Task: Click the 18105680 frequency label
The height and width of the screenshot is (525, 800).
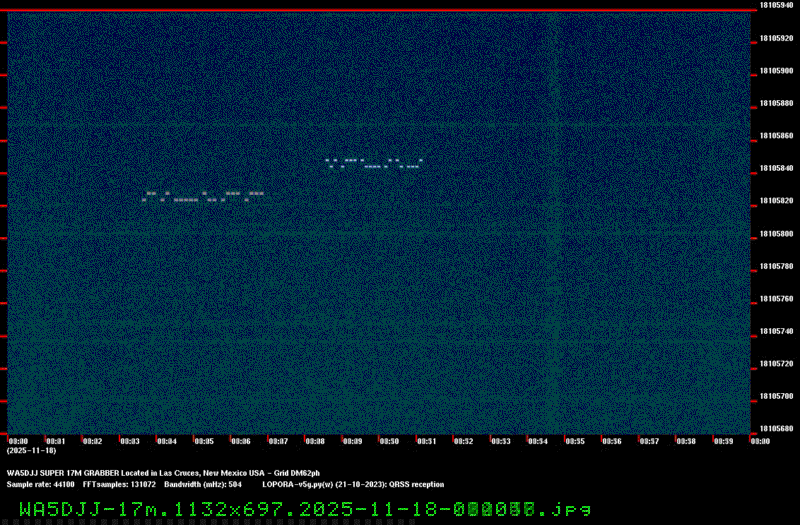Action: 776,429
